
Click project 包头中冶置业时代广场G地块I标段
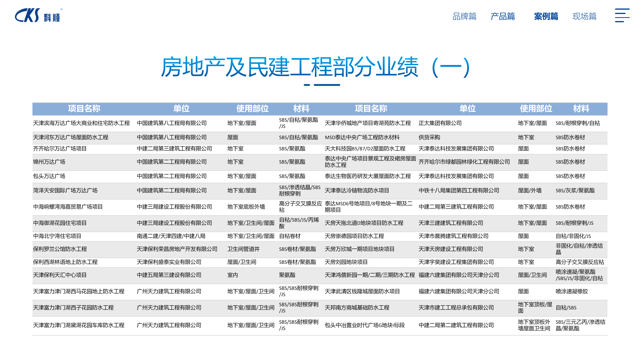[365, 325]
